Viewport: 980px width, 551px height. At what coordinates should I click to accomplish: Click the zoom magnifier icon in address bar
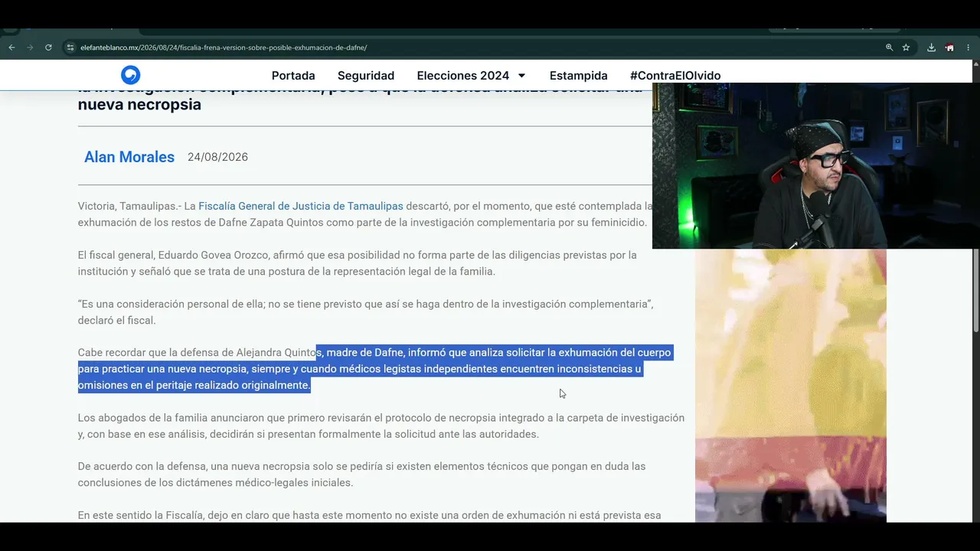(889, 47)
